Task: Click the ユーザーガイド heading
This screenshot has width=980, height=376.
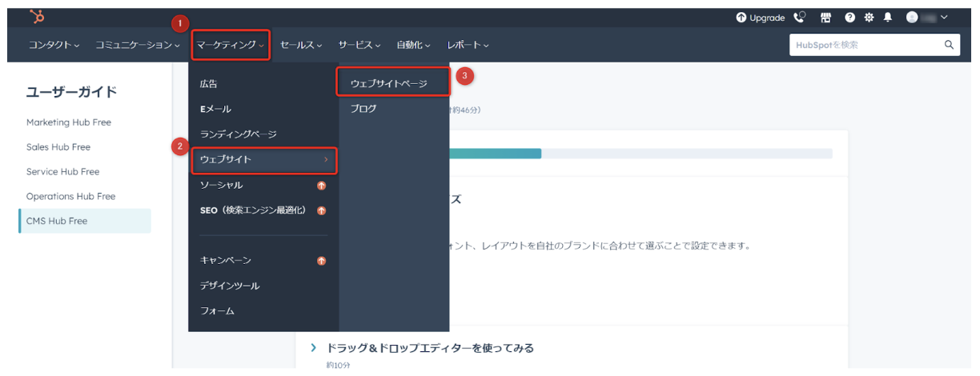Action: (72, 92)
